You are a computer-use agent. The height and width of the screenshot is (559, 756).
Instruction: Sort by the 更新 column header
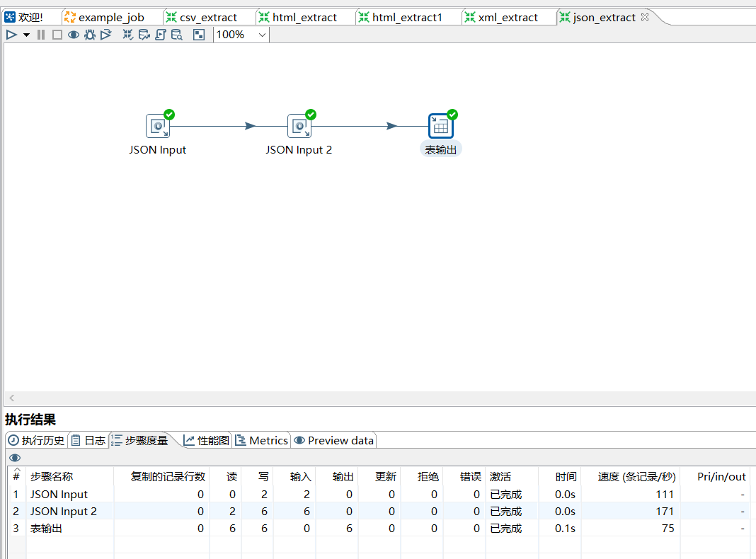click(379, 477)
